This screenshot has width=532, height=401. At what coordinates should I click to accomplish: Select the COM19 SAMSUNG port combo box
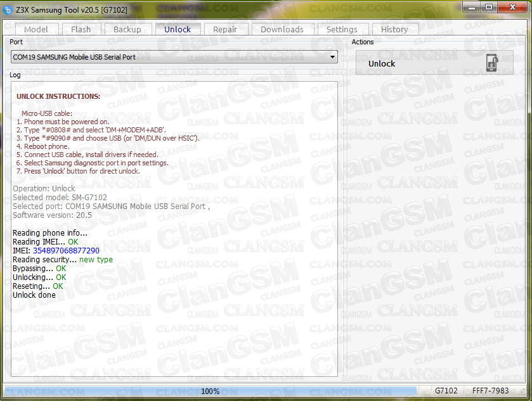coord(171,57)
